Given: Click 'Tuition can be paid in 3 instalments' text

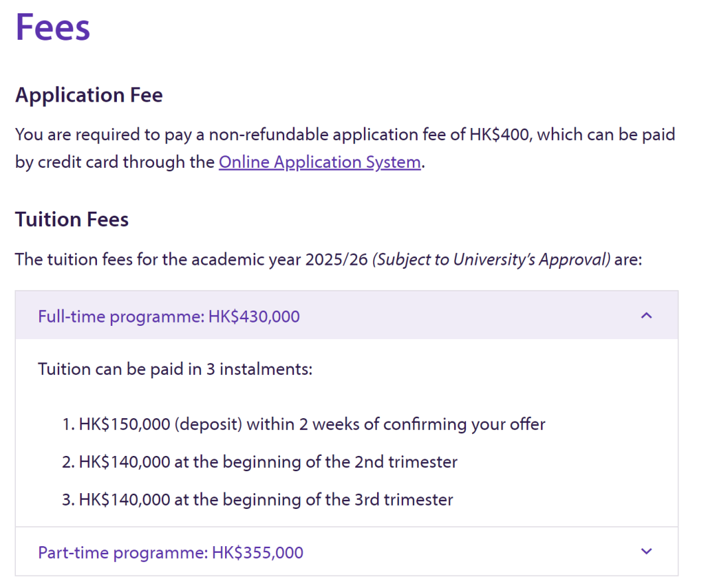Looking at the screenshot, I should coord(175,369).
